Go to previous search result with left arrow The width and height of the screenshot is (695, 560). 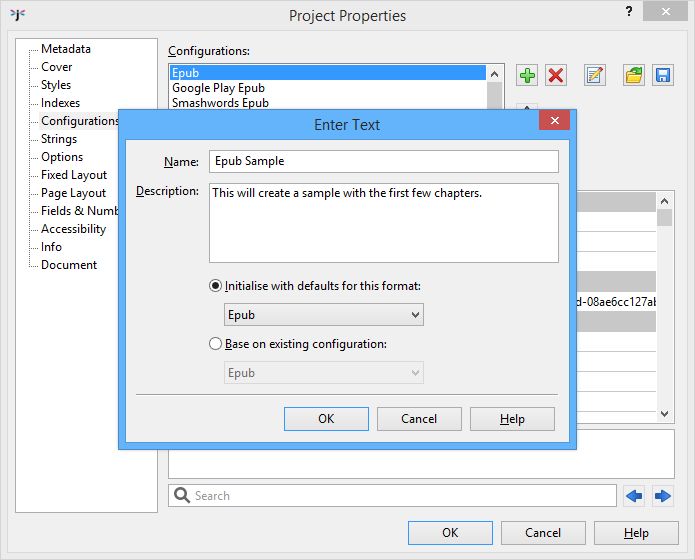point(633,495)
